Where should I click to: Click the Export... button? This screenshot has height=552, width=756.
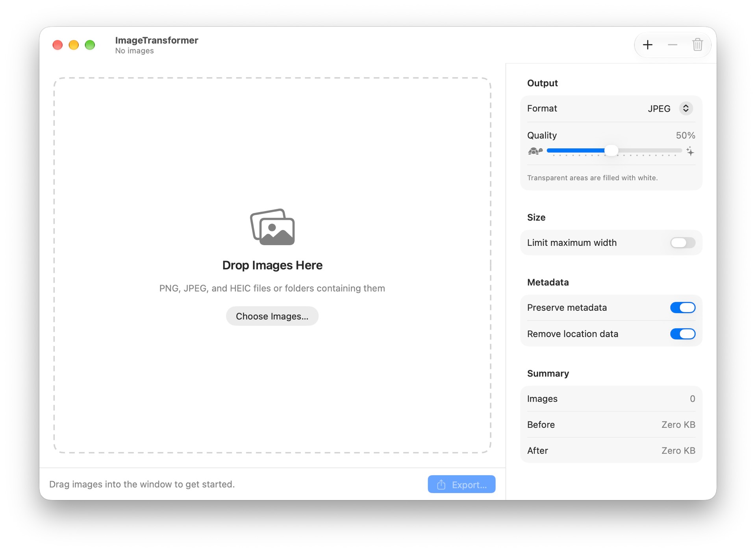tap(461, 484)
